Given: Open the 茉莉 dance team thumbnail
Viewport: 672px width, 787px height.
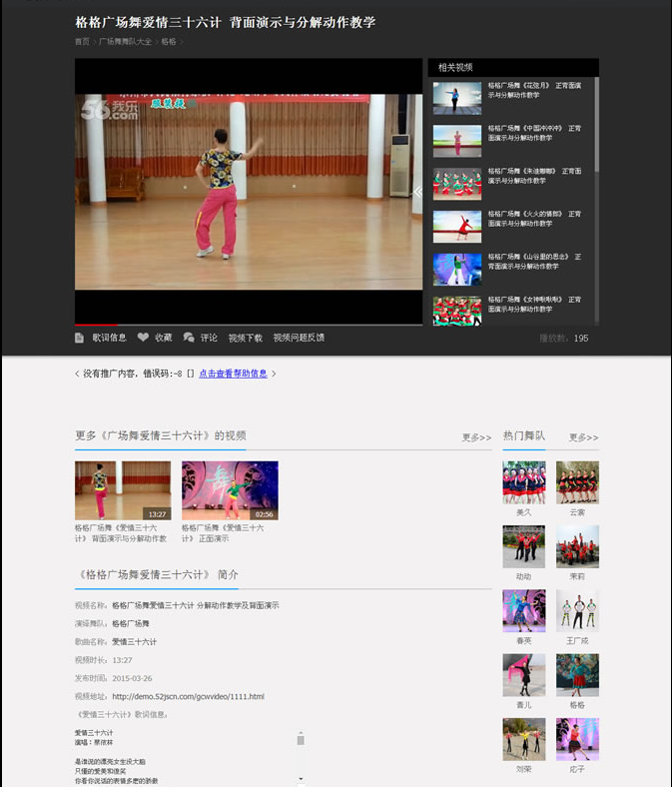Looking at the screenshot, I should click(578, 546).
